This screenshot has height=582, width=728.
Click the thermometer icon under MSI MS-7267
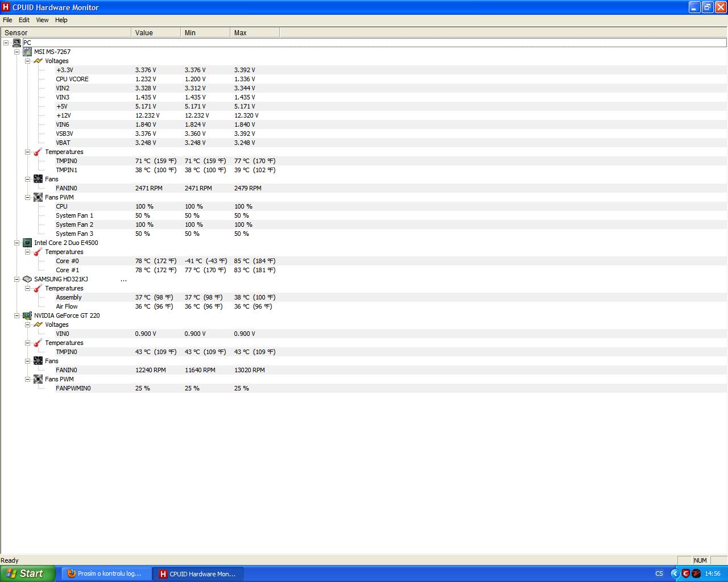click(38, 152)
